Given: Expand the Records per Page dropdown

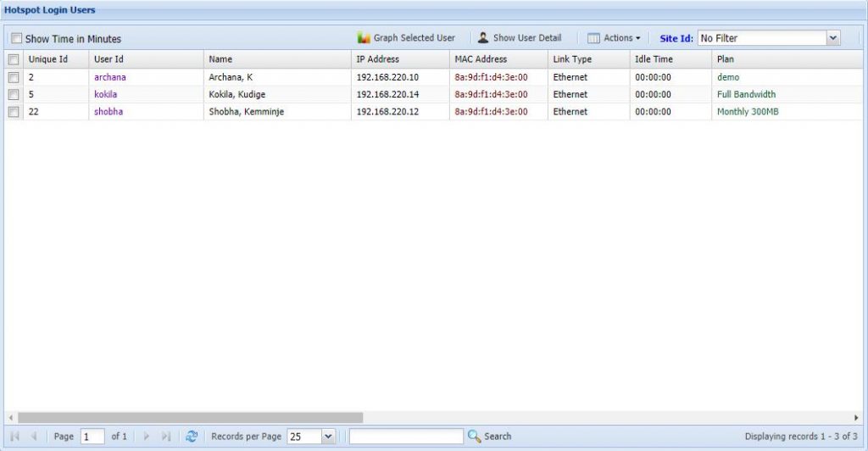Looking at the screenshot, I should tap(328, 437).
